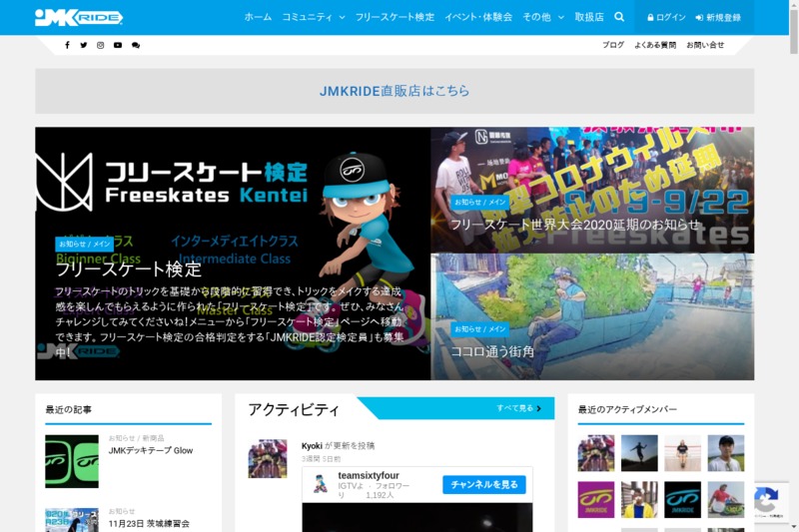
Task: Open member avatar with red shirt sitting
Action: (726, 500)
